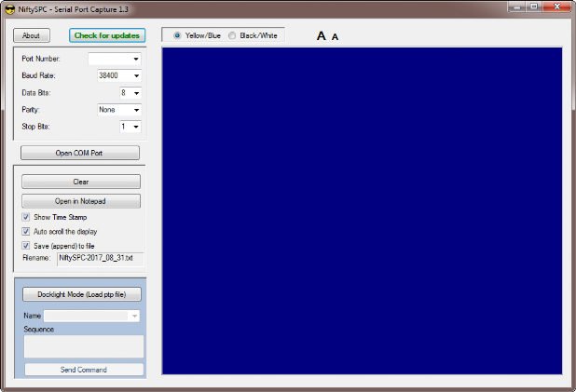Click the large A increase font size icon
The height and width of the screenshot is (392, 576).
[321, 36]
